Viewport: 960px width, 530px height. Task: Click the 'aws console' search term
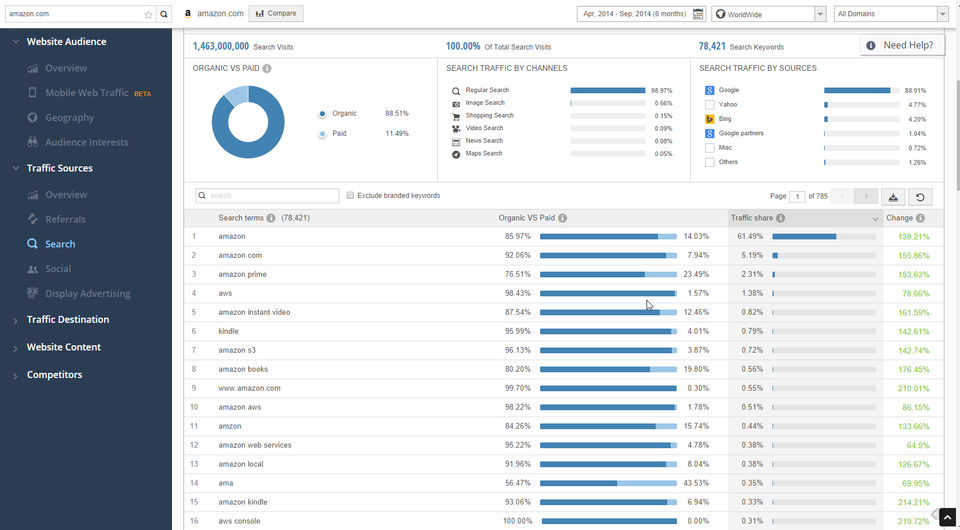(x=239, y=521)
